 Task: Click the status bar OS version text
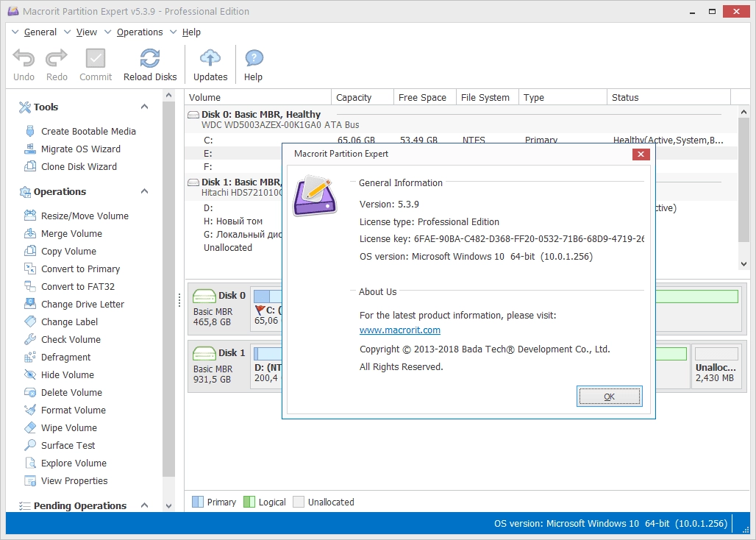click(x=610, y=524)
